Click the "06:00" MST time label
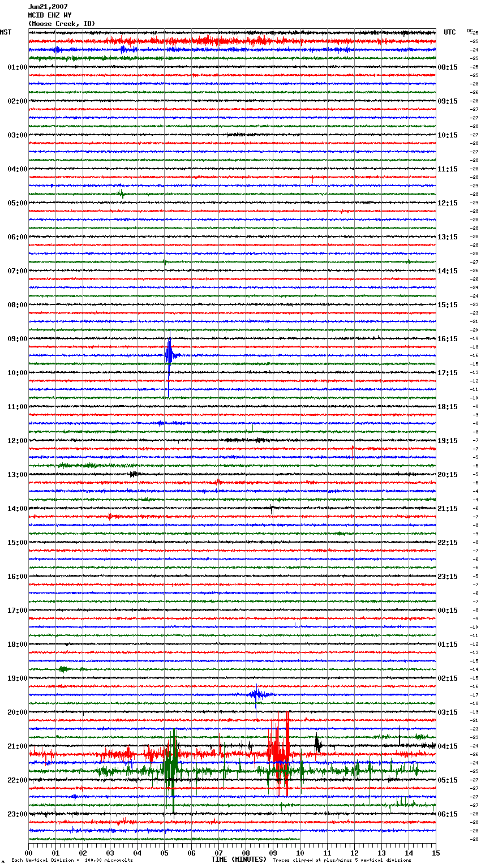The height and width of the screenshot is (868, 481). click(x=18, y=237)
